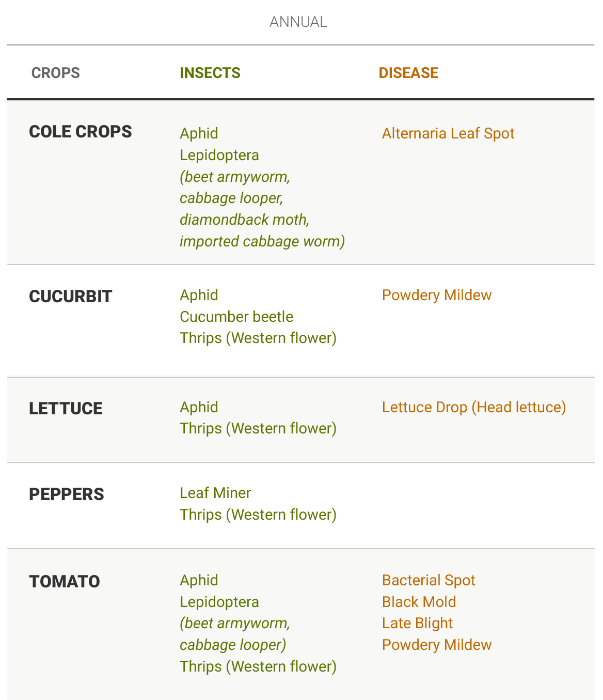The height and width of the screenshot is (700, 603).
Task: Click Alternaria Leaf Spot disease entry
Action: (x=448, y=133)
